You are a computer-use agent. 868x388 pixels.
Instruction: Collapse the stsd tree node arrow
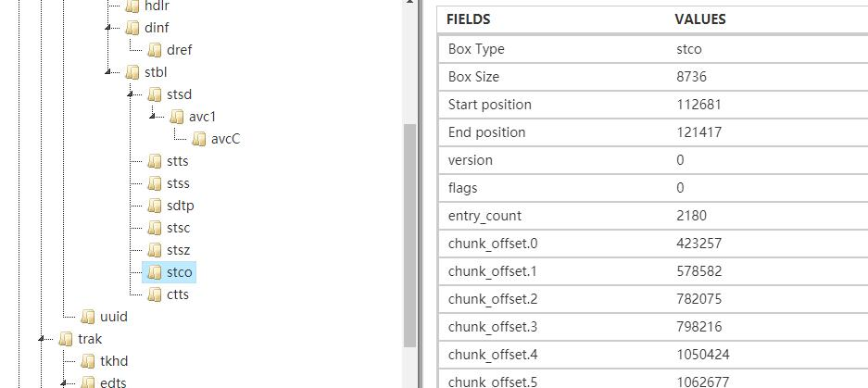(x=131, y=94)
